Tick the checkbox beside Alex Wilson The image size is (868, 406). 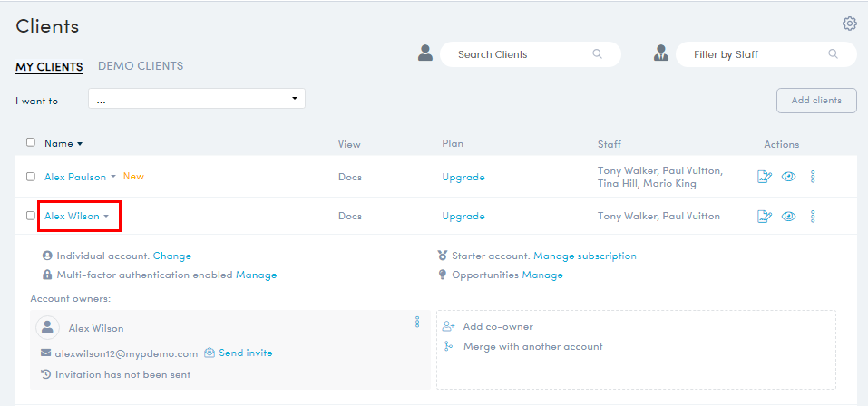[31, 216]
